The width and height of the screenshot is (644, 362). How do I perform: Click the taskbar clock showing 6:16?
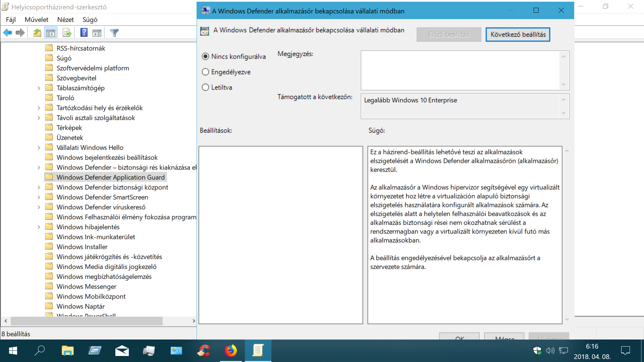point(592,347)
